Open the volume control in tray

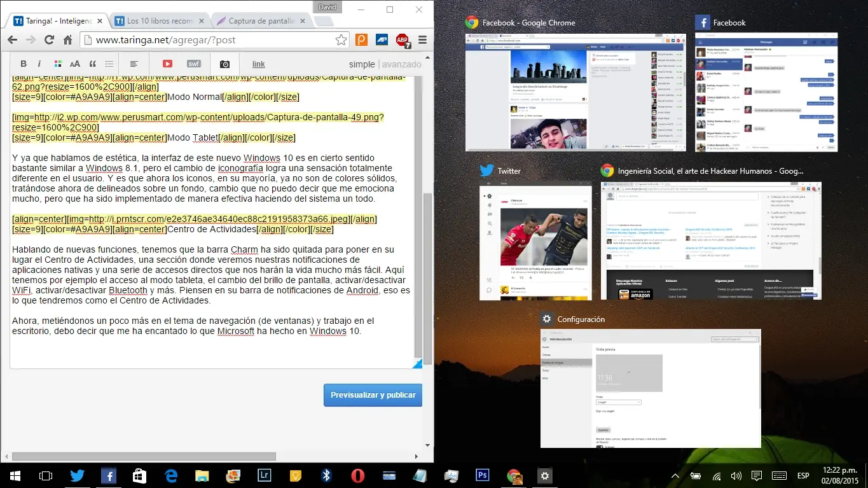pos(736,475)
